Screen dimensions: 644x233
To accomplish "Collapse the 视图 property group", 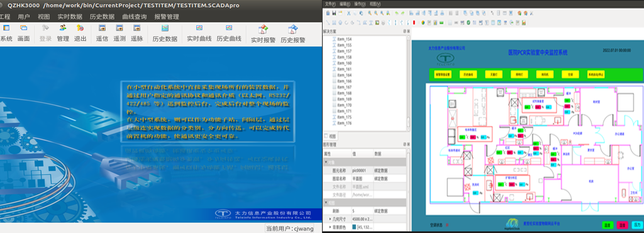I will pyautogui.click(x=326, y=203).
